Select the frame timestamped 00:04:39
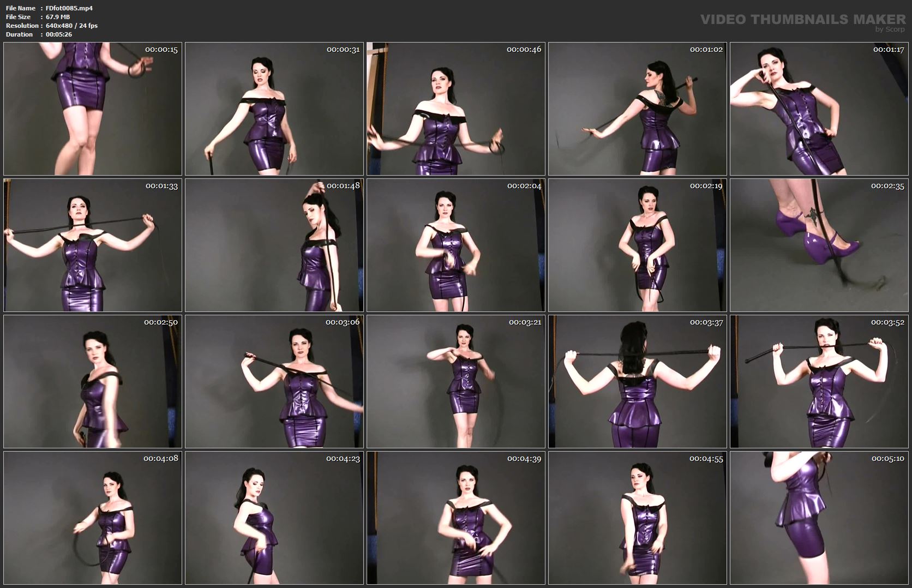912x588 pixels. click(x=456, y=518)
